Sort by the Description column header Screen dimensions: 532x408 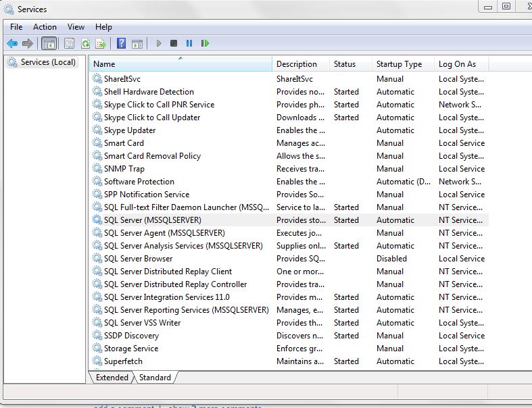pos(301,64)
